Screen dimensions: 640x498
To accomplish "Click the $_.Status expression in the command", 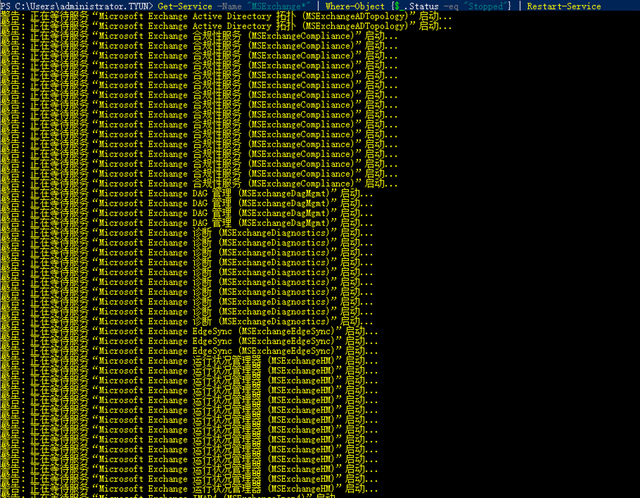I will pos(416,6).
